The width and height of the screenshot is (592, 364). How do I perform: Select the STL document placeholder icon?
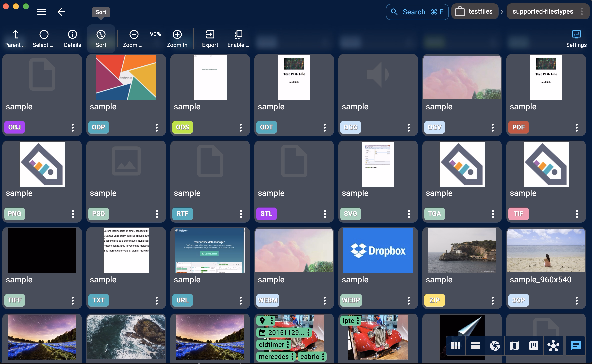(294, 161)
